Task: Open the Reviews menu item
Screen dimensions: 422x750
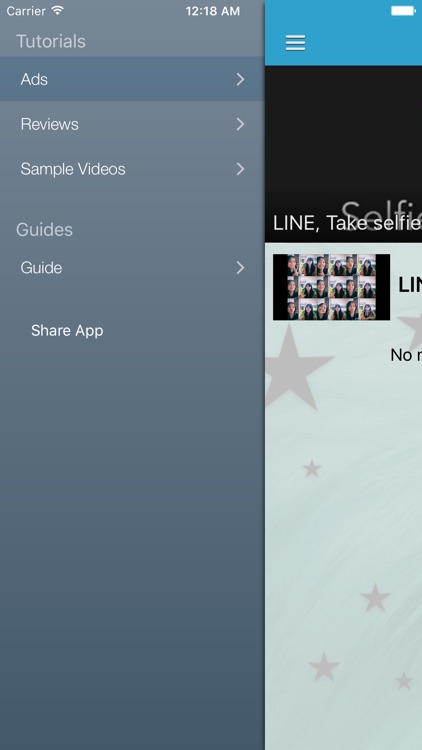Action: pos(132,124)
